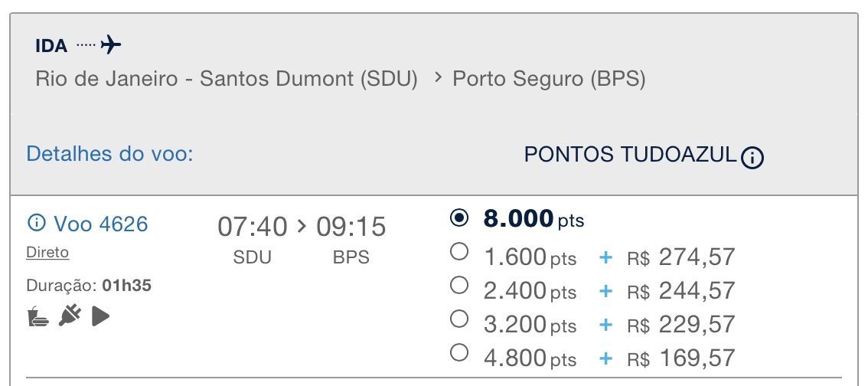Viewport: 868px width, 386px height.
Task: Open the Pontos TudoAzul info icon
Action: 752,158
